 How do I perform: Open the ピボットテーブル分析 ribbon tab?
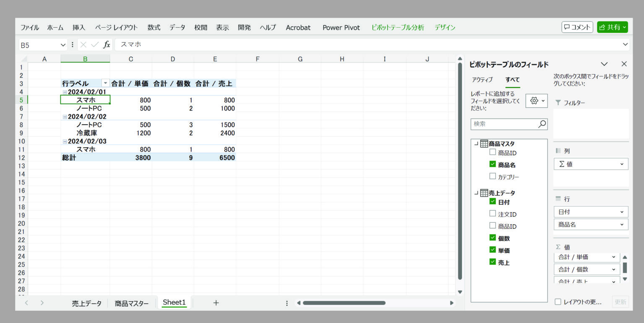pyautogui.click(x=397, y=28)
